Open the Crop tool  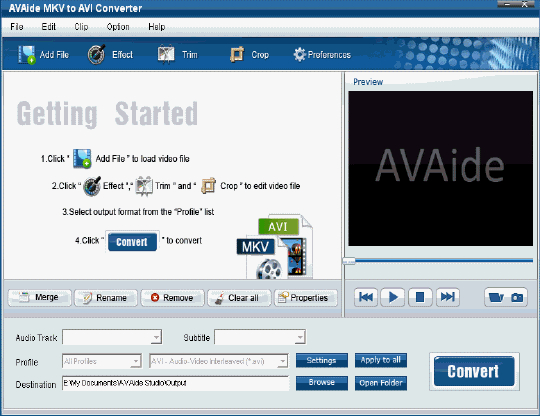(237, 55)
